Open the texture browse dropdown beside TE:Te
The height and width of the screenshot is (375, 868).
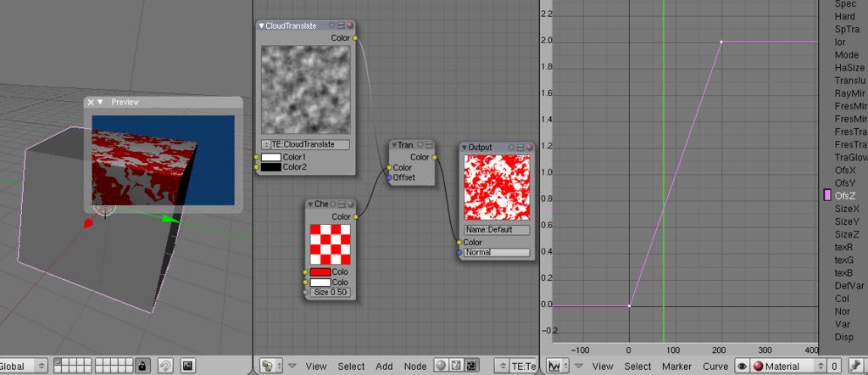503,366
